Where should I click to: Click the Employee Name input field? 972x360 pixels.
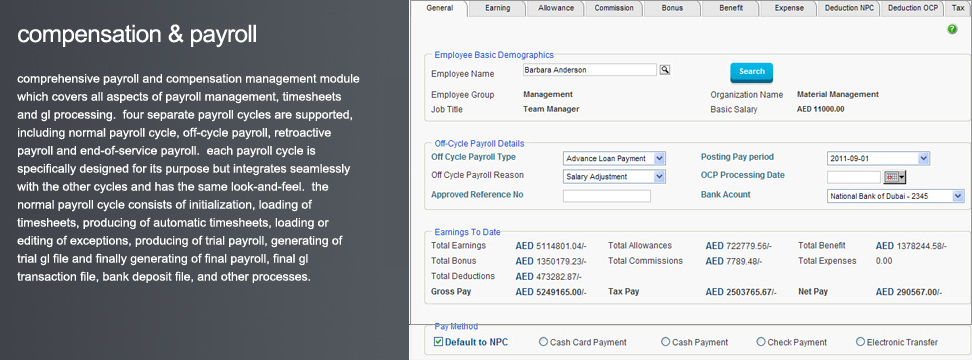coord(590,70)
